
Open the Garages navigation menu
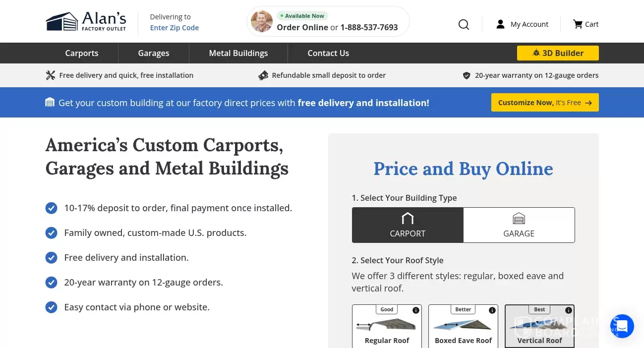(x=153, y=53)
